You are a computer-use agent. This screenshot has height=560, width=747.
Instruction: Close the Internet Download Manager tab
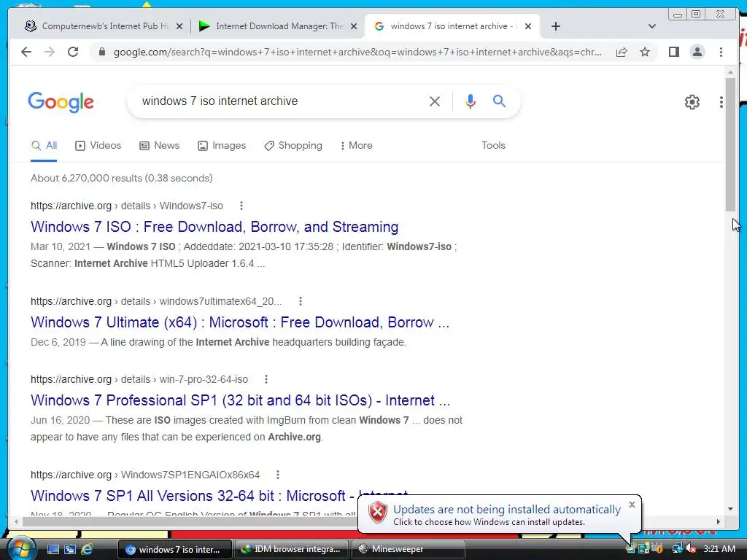pyautogui.click(x=354, y=27)
